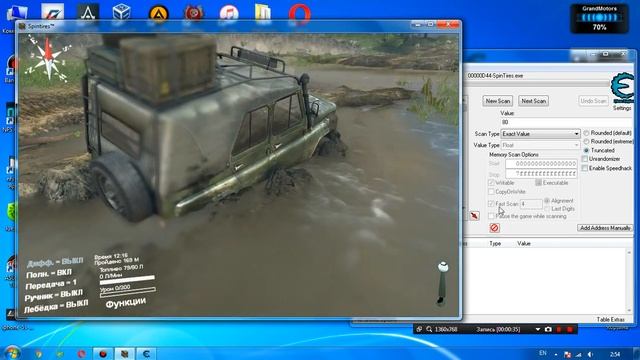Click the Value column header in address list
This screenshot has height=360, width=640.
(x=524, y=243)
